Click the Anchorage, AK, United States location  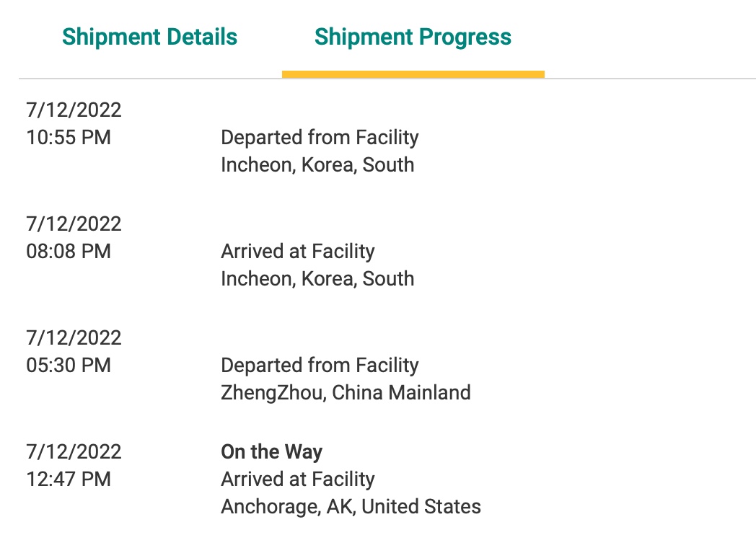tap(351, 507)
